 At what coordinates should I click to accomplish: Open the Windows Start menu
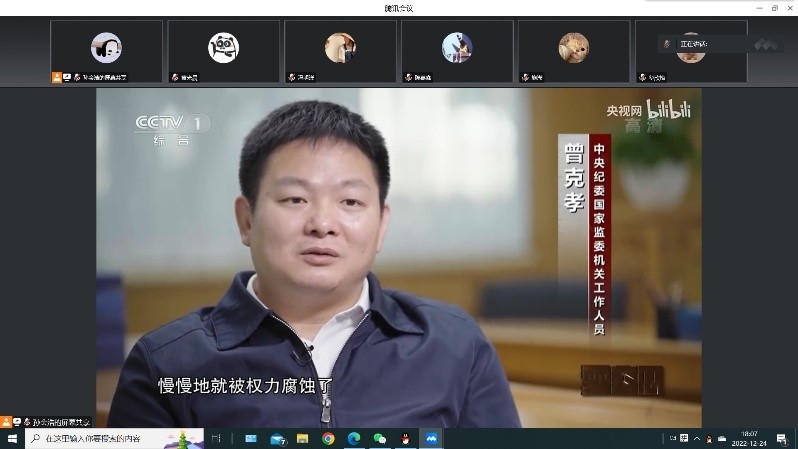(12, 439)
